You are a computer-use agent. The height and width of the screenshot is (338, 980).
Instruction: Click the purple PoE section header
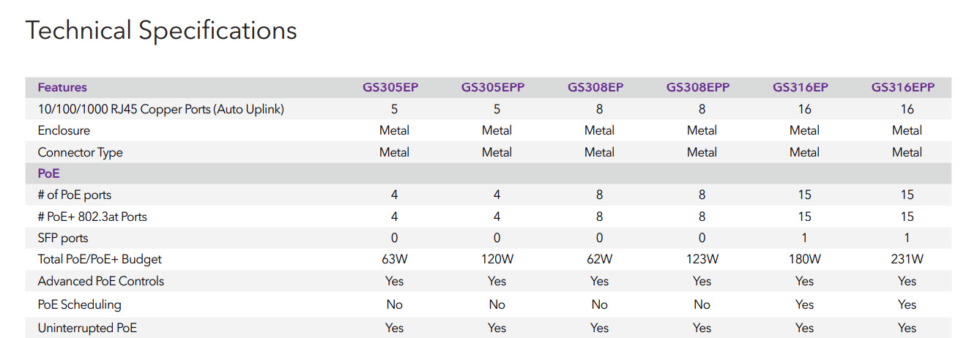49,174
